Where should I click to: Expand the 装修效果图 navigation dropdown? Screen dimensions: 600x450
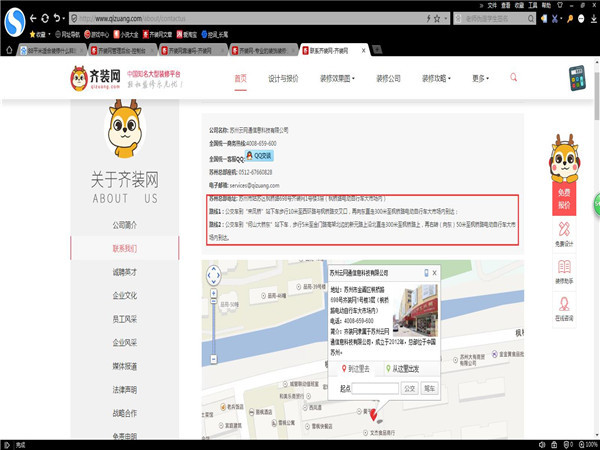(x=354, y=78)
